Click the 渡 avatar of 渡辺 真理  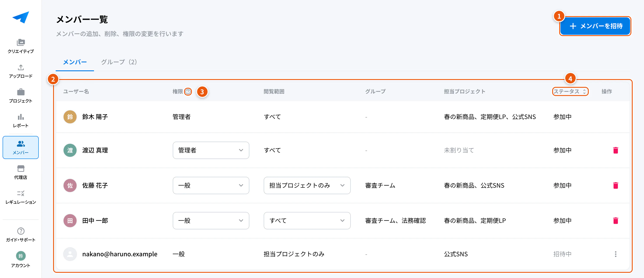pos(70,150)
